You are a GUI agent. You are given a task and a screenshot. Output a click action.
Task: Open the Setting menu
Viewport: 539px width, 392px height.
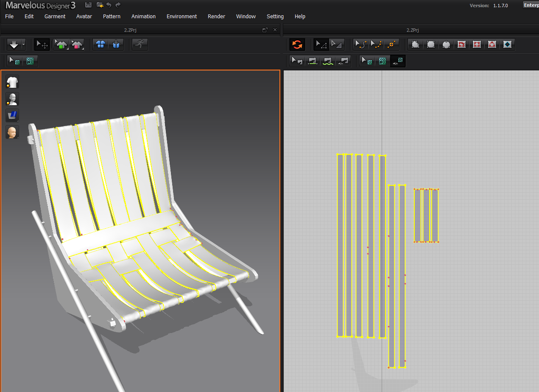click(x=275, y=16)
